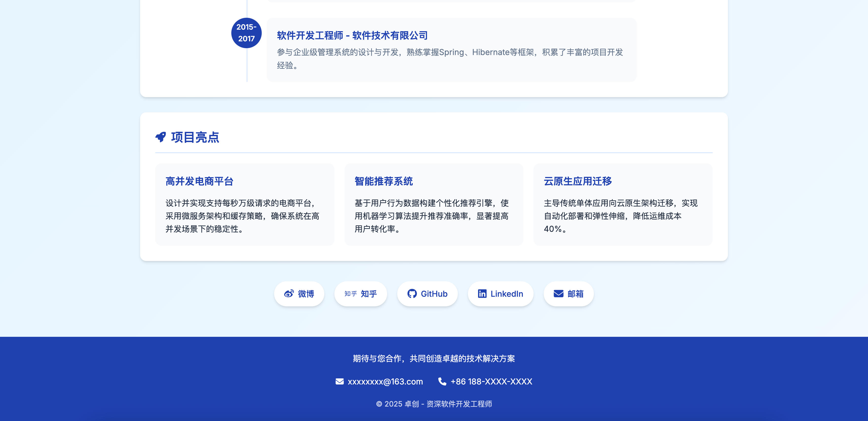Click the 云原生应用迁移 description mentioning 40%

pyautogui.click(x=620, y=216)
